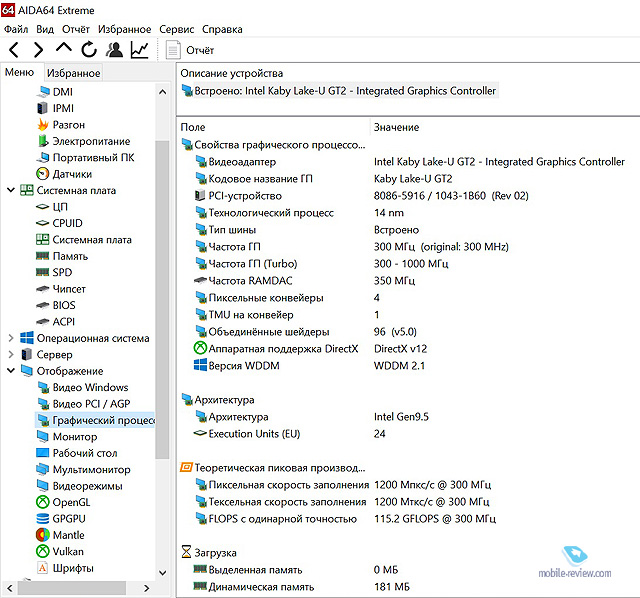This screenshot has width=640, height=598.
Task: Select CPUID in the tree
Action: (59, 223)
